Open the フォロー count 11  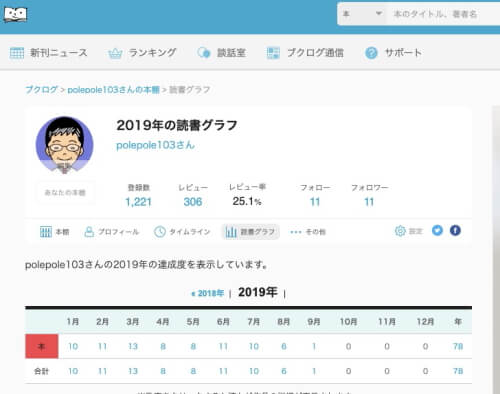point(315,202)
